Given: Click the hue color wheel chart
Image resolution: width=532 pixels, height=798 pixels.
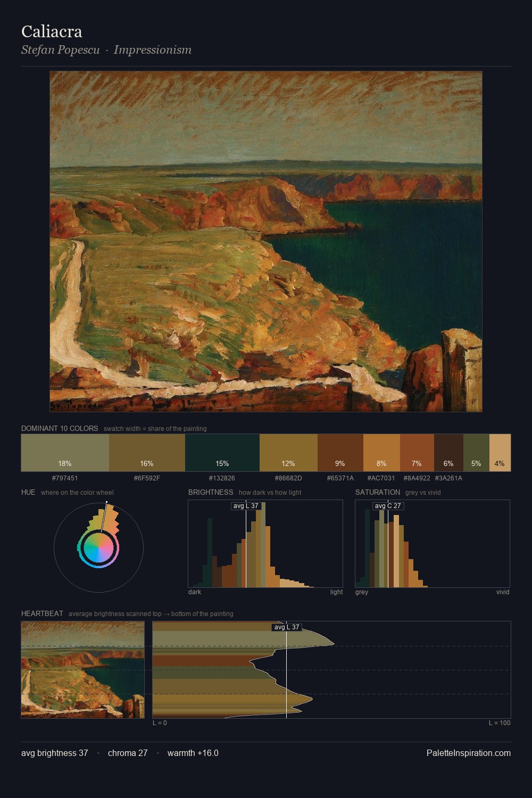Looking at the screenshot, I should tap(98, 547).
